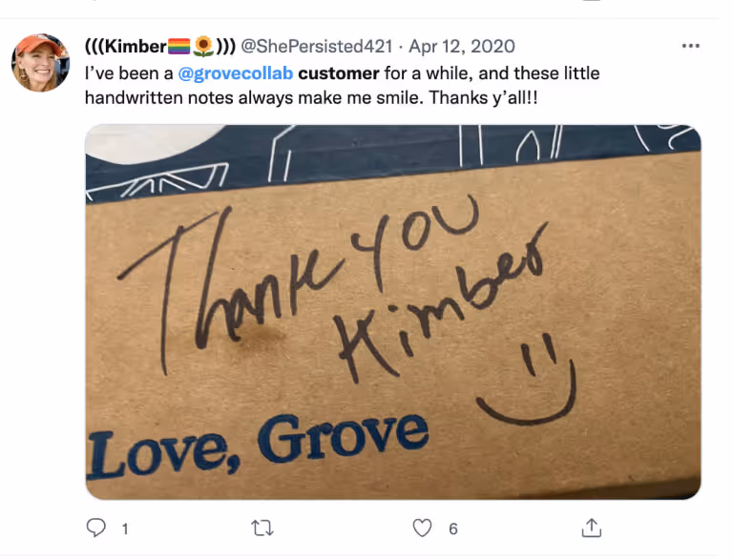Click the Love, Grove print in photo
Image resolution: width=733 pixels, height=560 pixels.
point(258,446)
